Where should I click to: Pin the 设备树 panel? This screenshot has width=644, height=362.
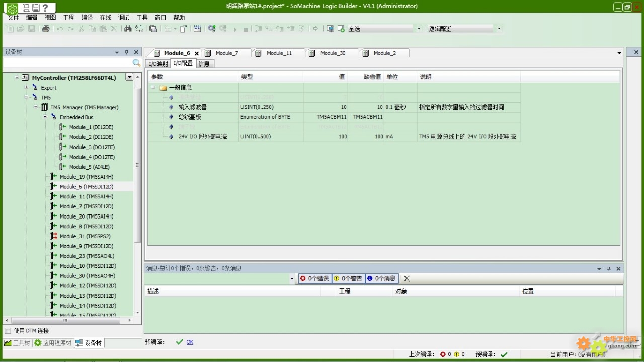pyautogui.click(x=126, y=52)
